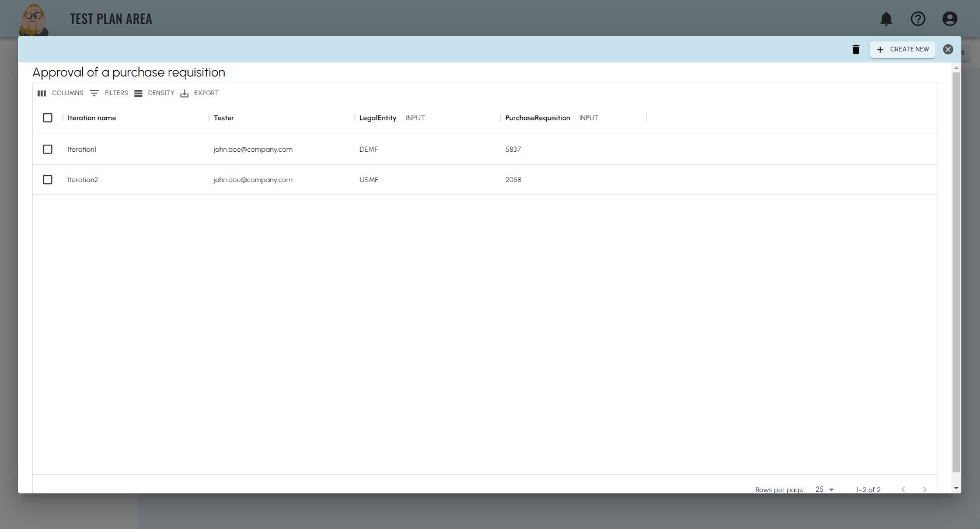
Task: Toggle the select all rows checkbox
Action: pos(48,118)
